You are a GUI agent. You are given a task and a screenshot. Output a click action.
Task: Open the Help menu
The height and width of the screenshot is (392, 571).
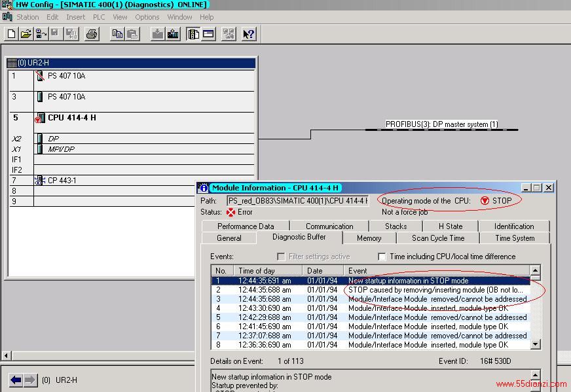pyautogui.click(x=206, y=17)
